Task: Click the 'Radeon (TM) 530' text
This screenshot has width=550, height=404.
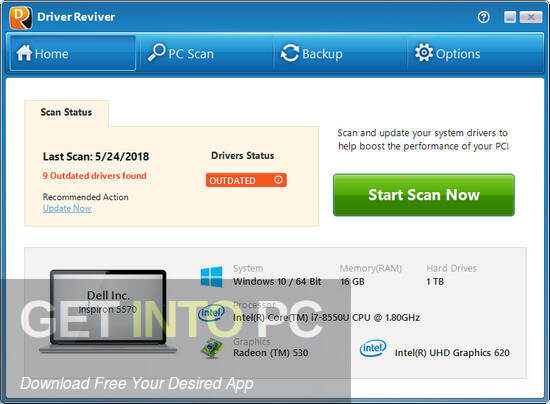Action: pyautogui.click(x=270, y=353)
